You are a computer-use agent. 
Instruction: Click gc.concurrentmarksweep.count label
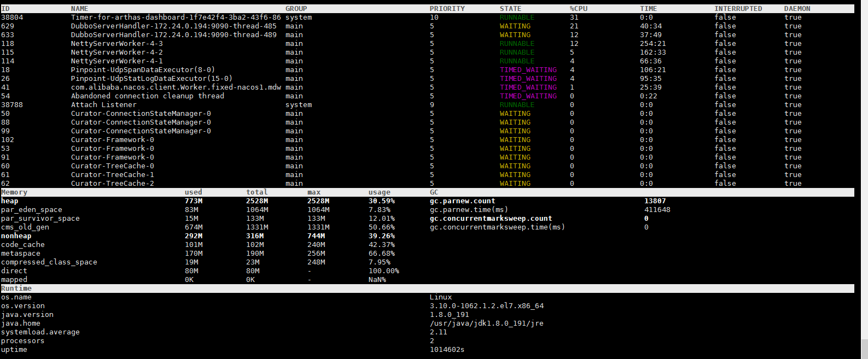pos(491,219)
